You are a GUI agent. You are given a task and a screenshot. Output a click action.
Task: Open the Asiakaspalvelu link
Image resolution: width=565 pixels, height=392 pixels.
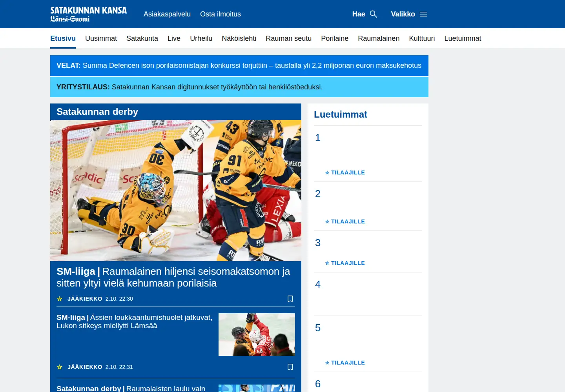[167, 14]
